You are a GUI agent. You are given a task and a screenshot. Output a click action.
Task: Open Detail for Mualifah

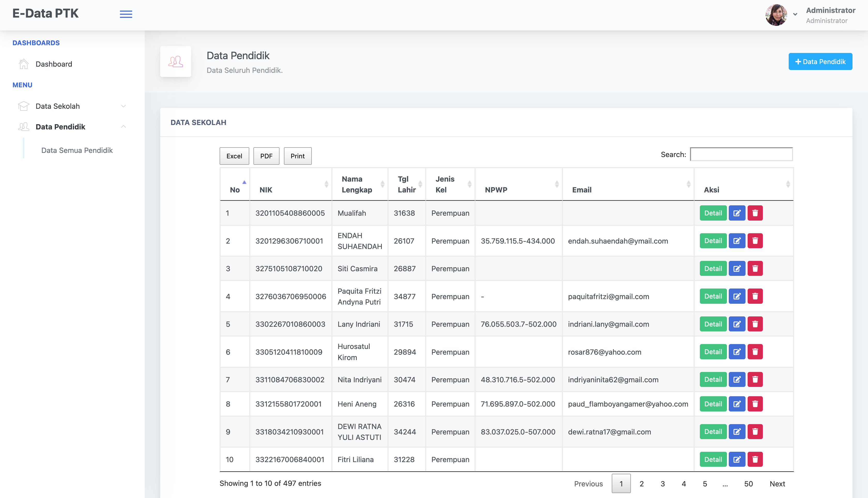tap(713, 213)
